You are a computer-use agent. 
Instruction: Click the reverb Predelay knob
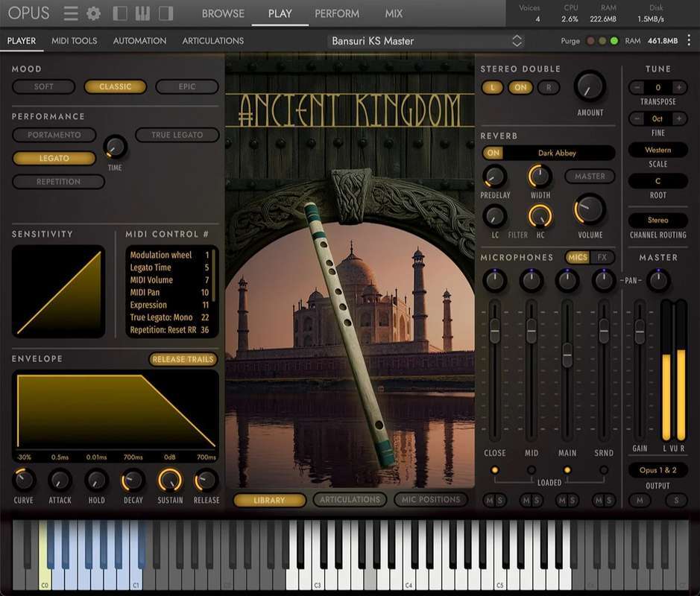tap(494, 177)
